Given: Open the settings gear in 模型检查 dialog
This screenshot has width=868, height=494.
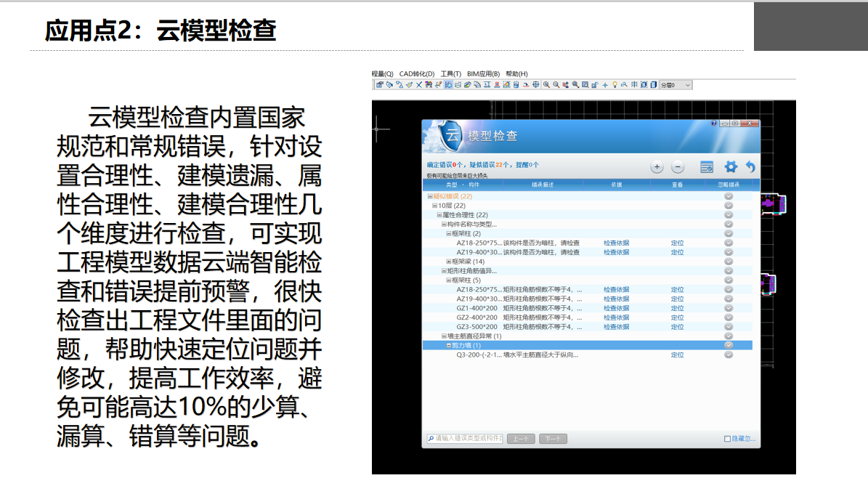Looking at the screenshot, I should (730, 167).
